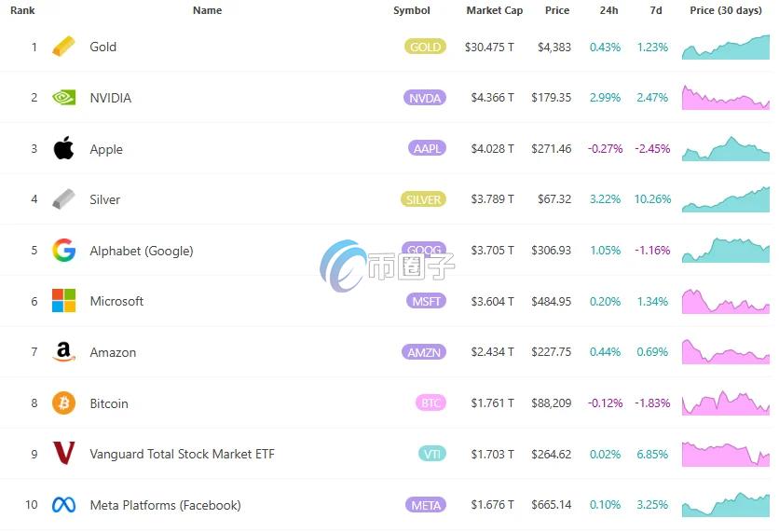
Task: Sort by the 7d column header
Action: (655, 10)
